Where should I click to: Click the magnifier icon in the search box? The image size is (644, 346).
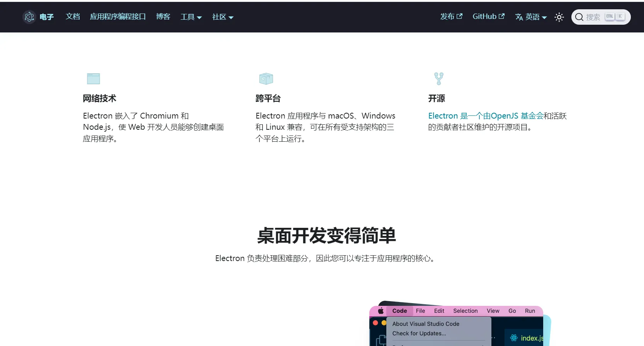click(x=579, y=17)
